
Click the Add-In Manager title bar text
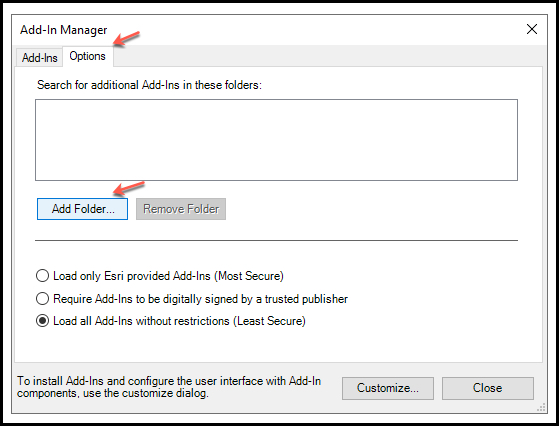point(63,30)
